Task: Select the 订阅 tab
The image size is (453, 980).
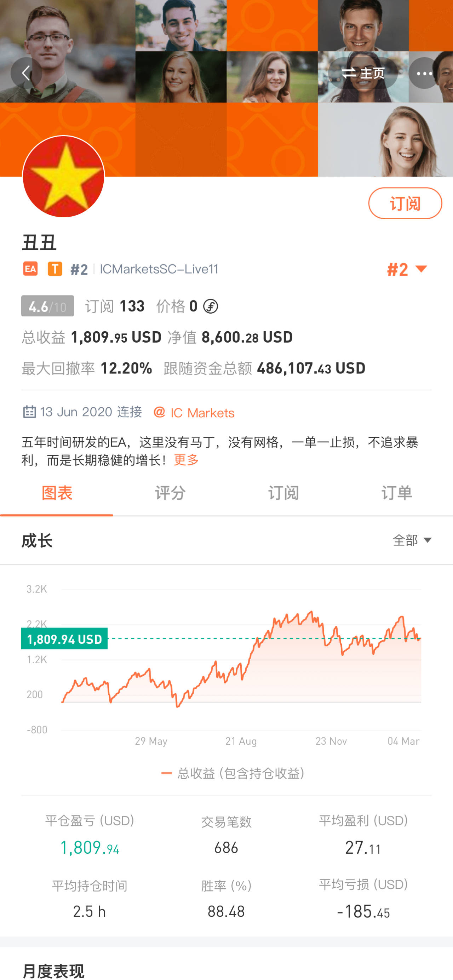Action: [283, 493]
